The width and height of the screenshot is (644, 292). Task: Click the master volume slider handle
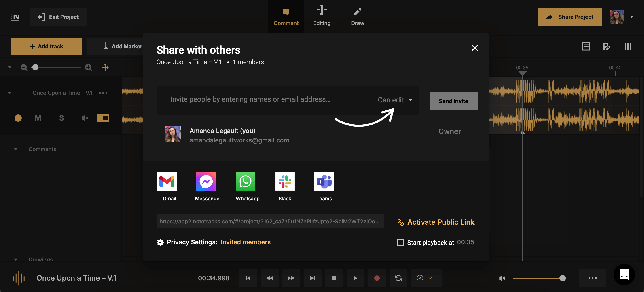pos(563,278)
